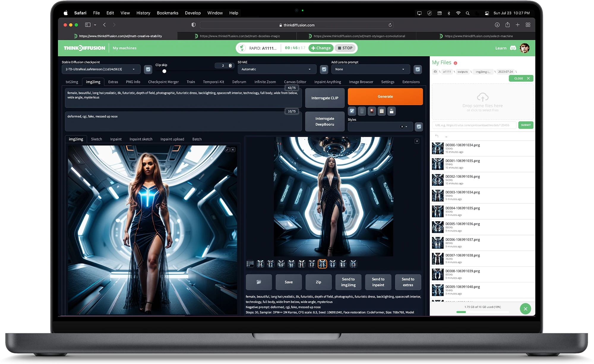Read generation parameters with the arrow icon

pyautogui.click(x=352, y=111)
